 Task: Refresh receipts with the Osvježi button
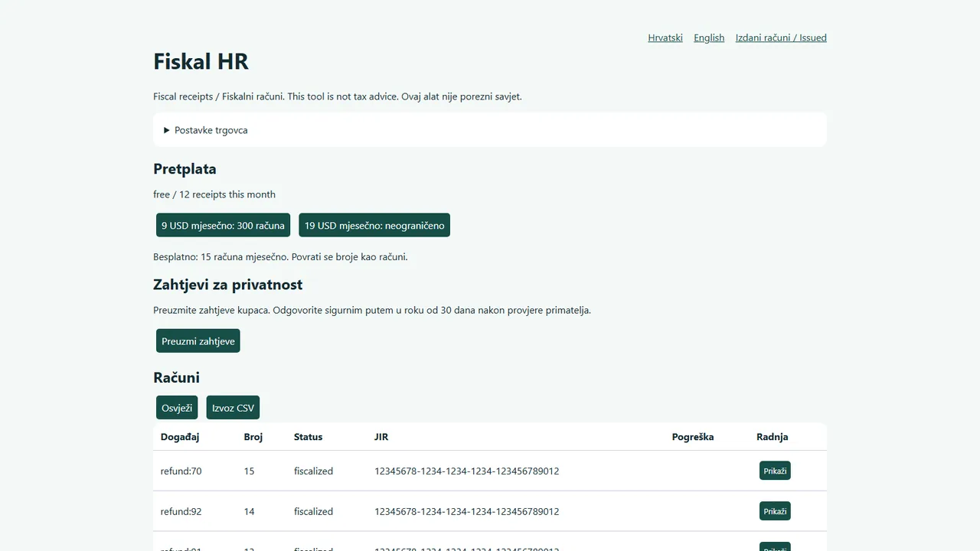pos(177,408)
